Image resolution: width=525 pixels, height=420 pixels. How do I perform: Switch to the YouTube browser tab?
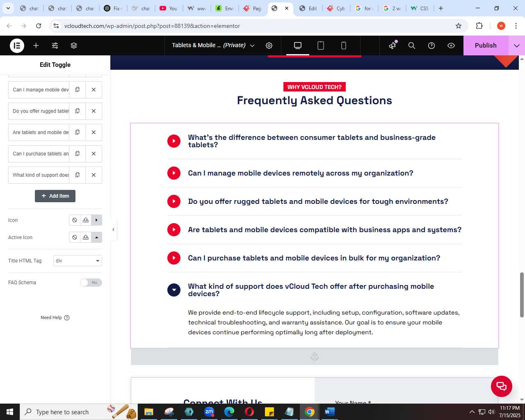pyautogui.click(x=169, y=8)
